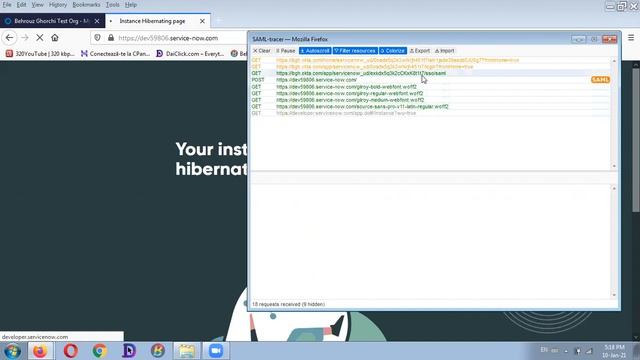Open the DaiClick.com bookmark

pyautogui.click(x=190, y=53)
